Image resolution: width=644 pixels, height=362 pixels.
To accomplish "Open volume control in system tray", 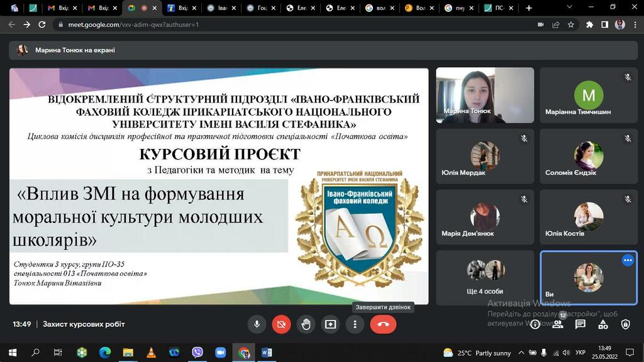I will click(x=567, y=353).
